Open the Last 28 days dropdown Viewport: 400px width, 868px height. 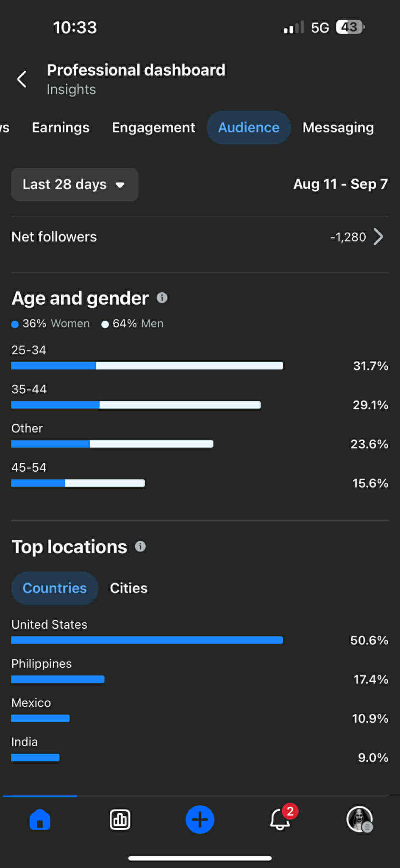click(x=75, y=185)
